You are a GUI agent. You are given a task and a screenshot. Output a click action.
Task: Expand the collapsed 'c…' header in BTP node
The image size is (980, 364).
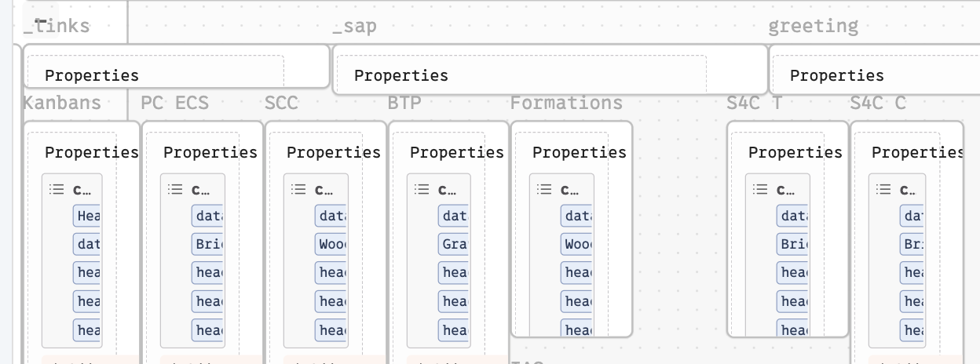coord(447,189)
